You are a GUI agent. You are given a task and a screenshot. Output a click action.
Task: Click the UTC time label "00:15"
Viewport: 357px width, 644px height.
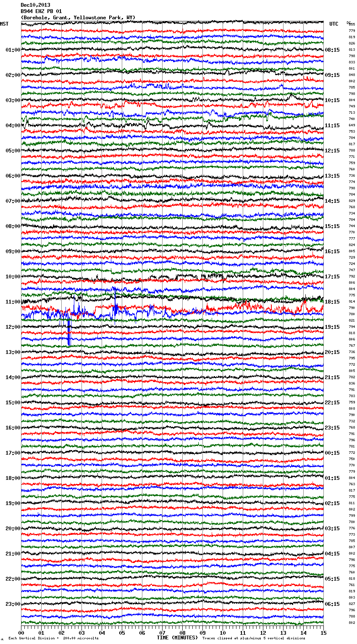tap(332, 453)
